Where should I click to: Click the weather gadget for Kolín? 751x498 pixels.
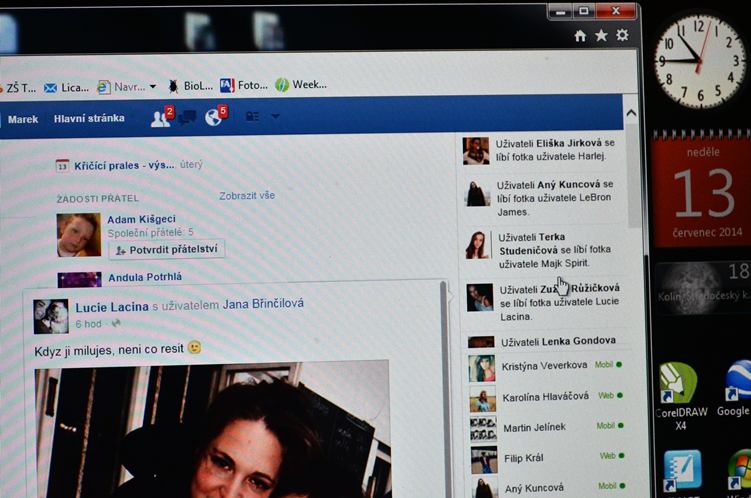tap(703, 286)
